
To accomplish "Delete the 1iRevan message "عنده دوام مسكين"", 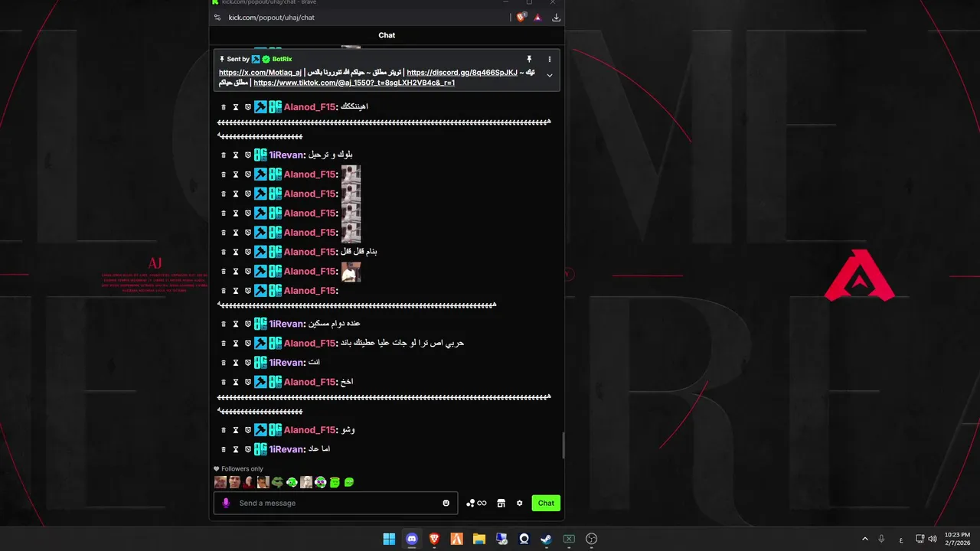I will [x=224, y=324].
